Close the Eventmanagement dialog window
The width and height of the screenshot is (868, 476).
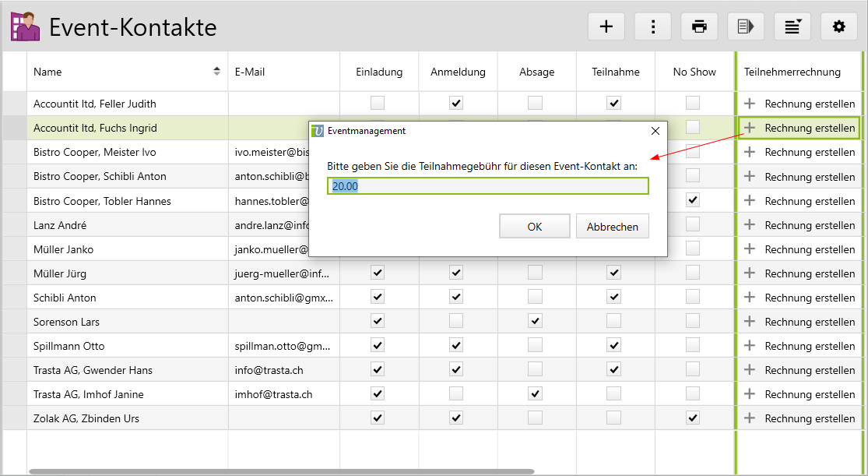(655, 131)
